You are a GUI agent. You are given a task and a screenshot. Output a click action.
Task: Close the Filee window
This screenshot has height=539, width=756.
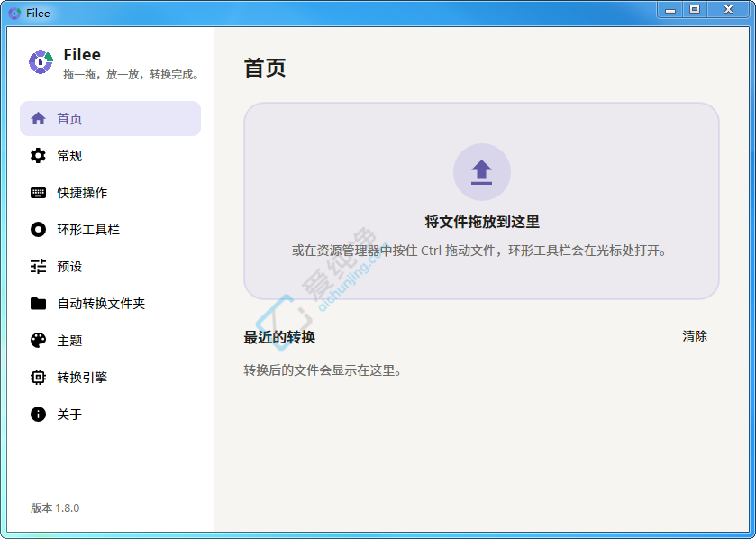[x=729, y=10]
